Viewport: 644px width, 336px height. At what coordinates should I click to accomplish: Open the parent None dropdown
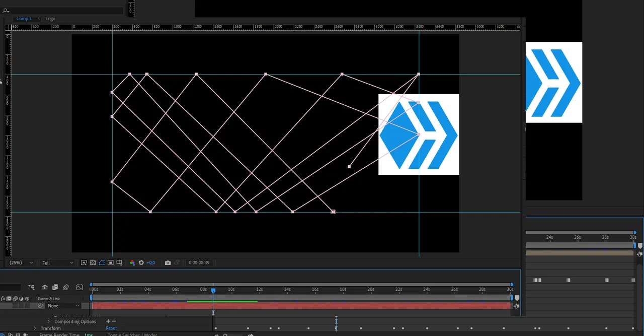pos(63,306)
